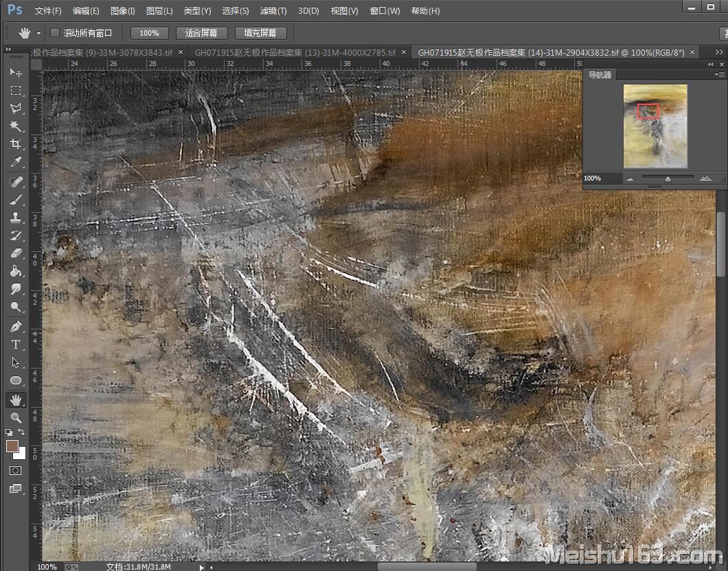
Task: Select the Eraser tool
Action: pos(16,253)
